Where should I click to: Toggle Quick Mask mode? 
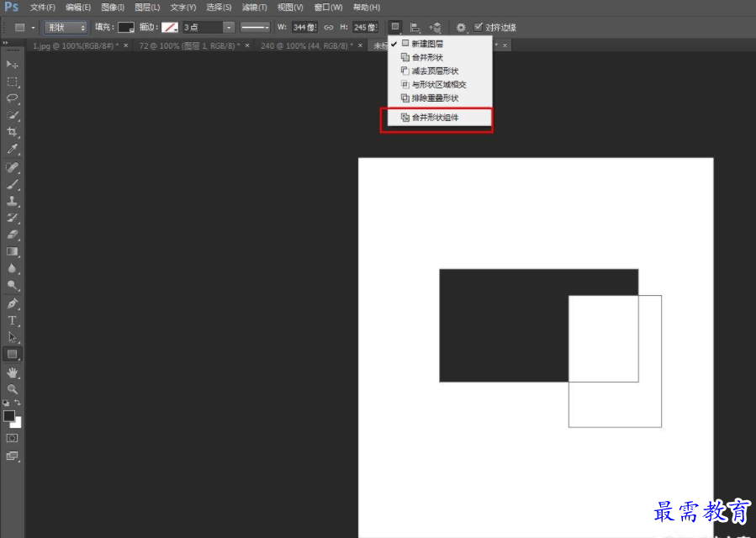click(x=12, y=438)
